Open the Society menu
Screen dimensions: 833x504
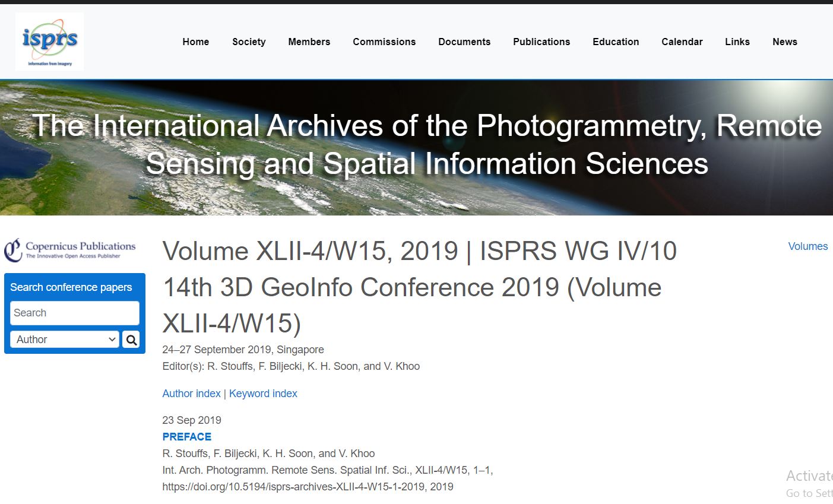click(249, 42)
